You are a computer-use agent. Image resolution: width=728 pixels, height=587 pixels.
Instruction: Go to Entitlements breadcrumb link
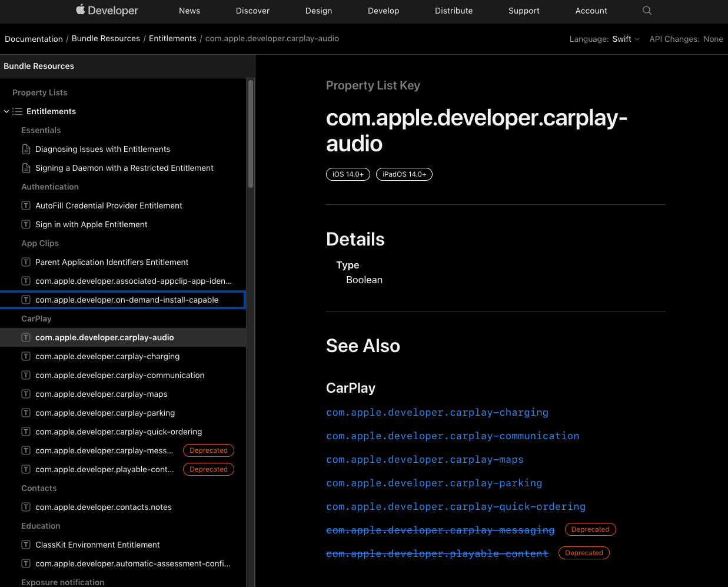(x=172, y=38)
